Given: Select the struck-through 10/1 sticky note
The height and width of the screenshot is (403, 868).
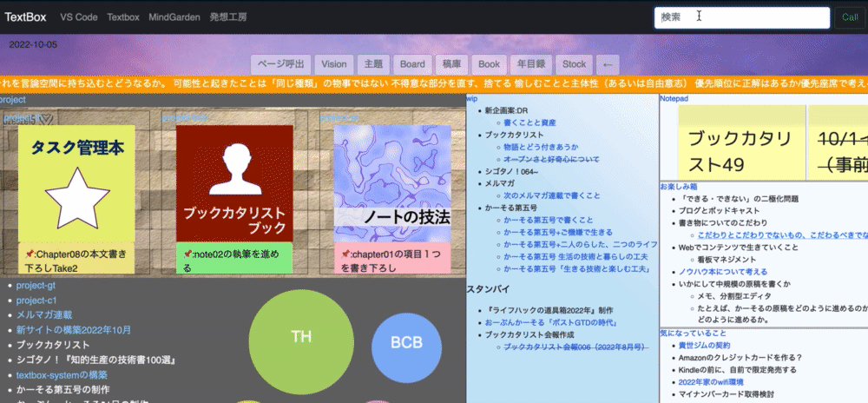Looking at the screenshot, I should 838,142.
